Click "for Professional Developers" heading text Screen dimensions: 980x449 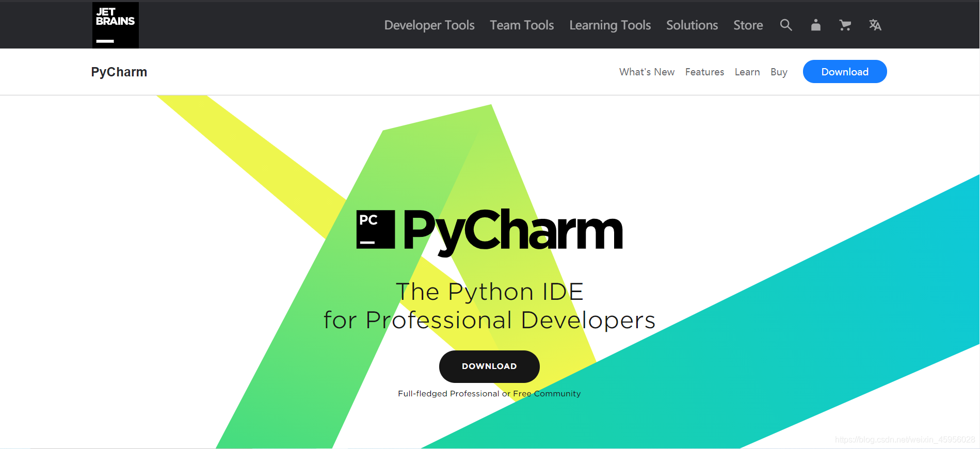pos(489,320)
